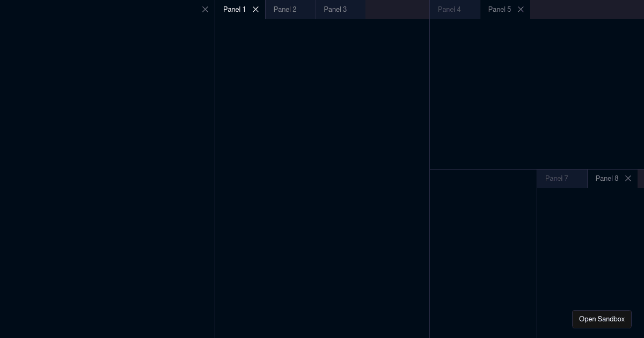
Task: Click the standalone X icon before Panel 1
Action: coord(205,9)
